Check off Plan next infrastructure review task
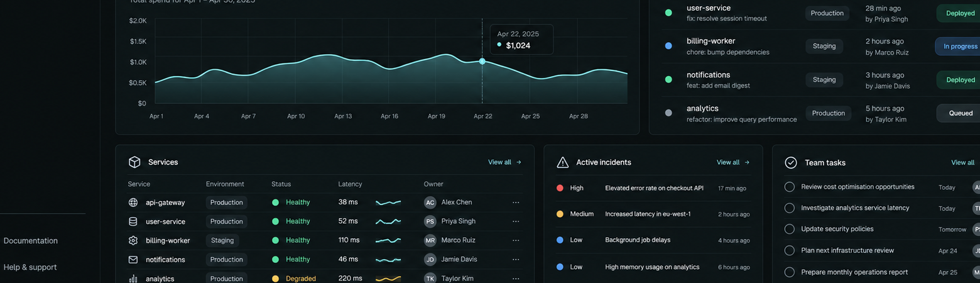 (790, 250)
